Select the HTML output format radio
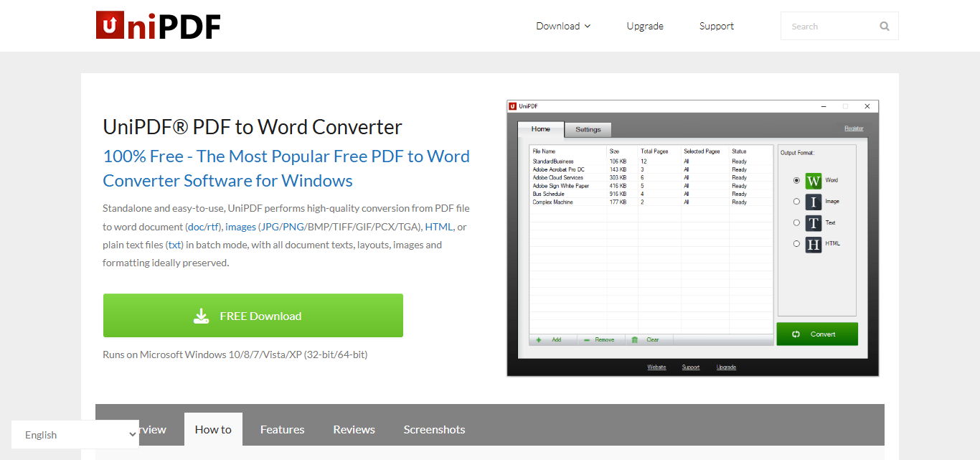This screenshot has width=980, height=460. [x=796, y=244]
